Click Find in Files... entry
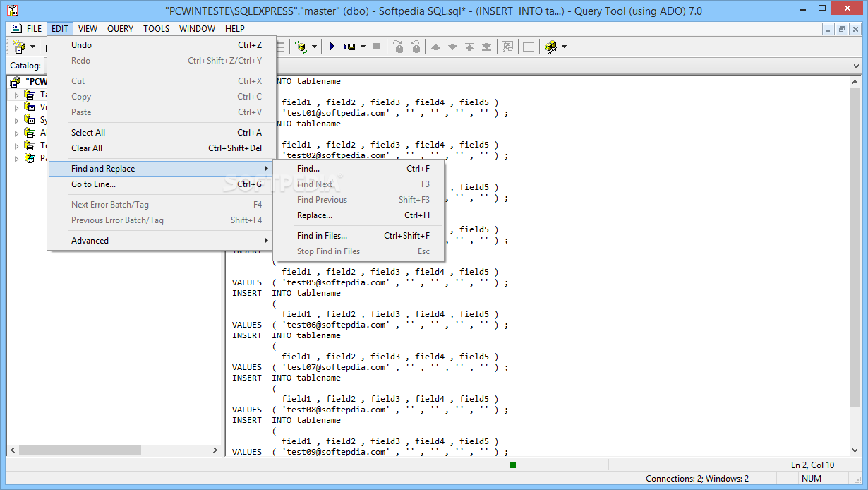Image resolution: width=868 pixels, height=490 pixels. click(x=358, y=236)
